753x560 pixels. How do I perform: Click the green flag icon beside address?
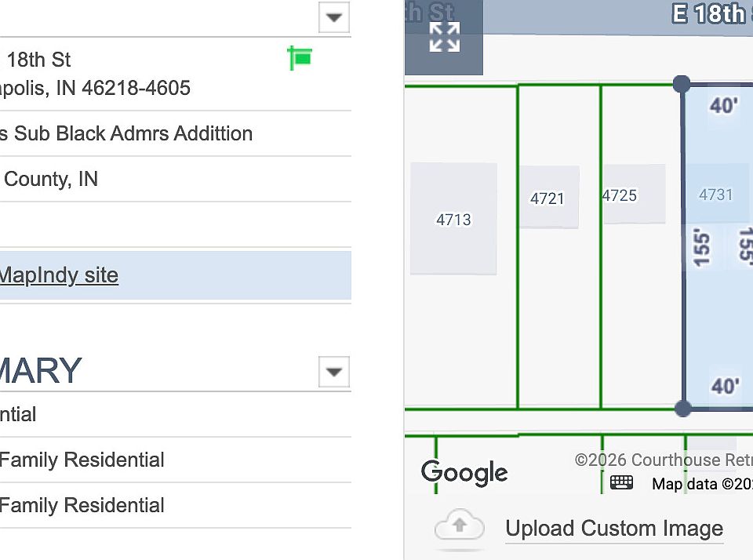[300, 57]
